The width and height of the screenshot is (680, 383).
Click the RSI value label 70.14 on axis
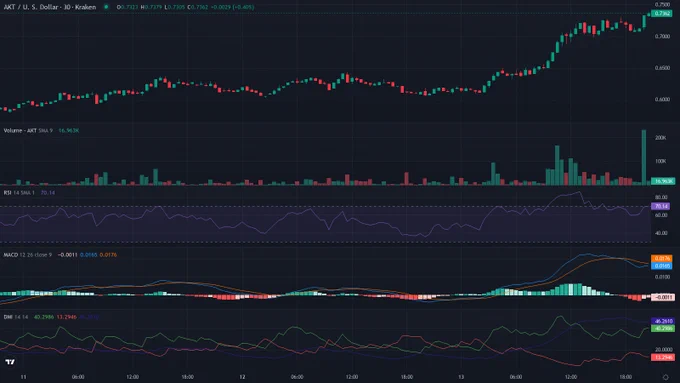661,206
